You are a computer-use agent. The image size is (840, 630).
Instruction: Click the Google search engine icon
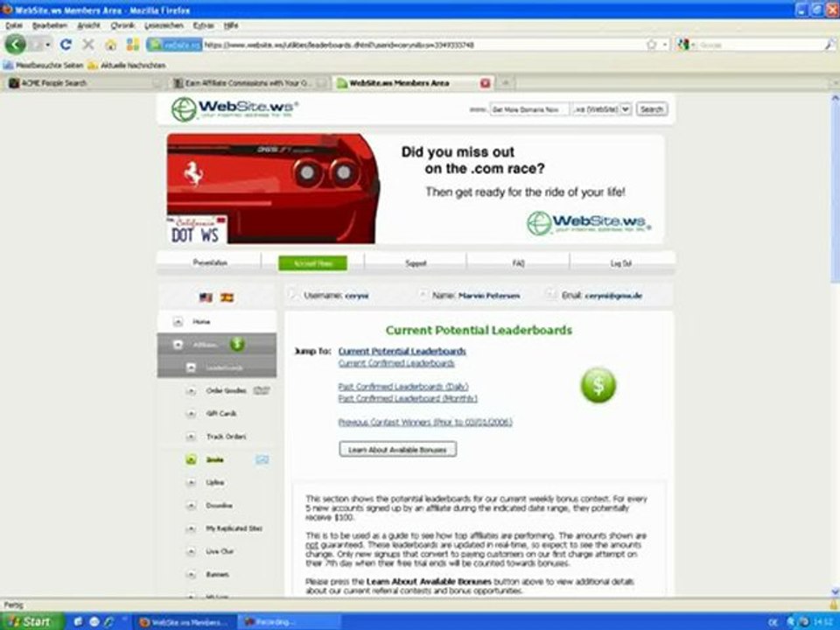click(x=683, y=45)
